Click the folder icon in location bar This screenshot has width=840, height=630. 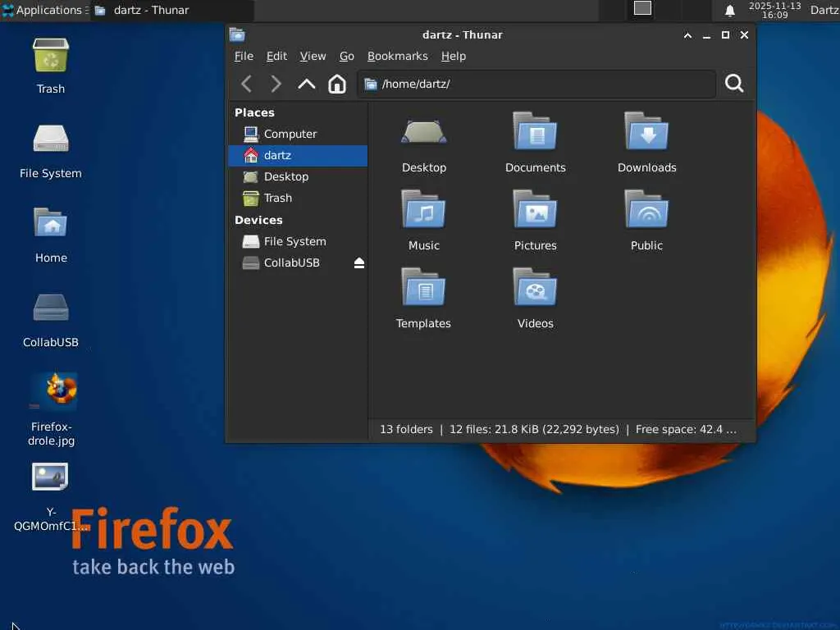pos(370,84)
